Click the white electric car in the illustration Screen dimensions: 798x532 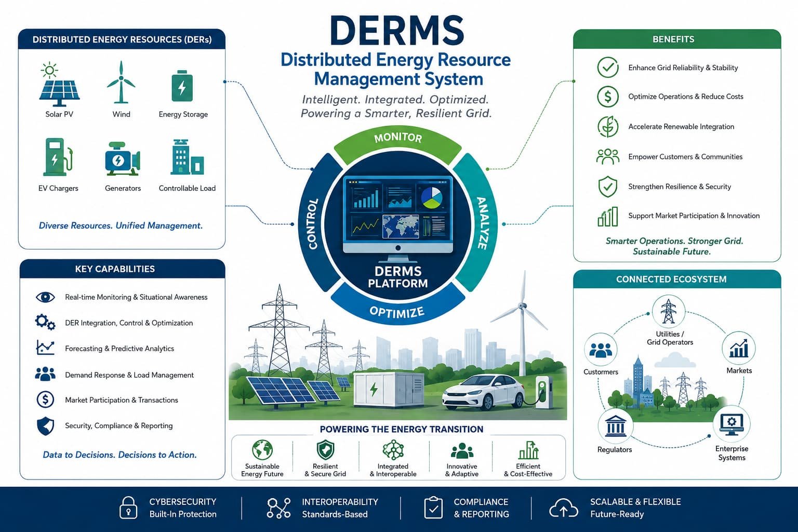pyautogui.click(x=484, y=392)
